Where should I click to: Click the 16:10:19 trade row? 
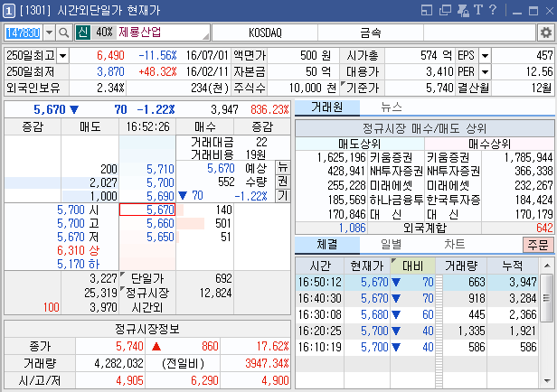(x=418, y=347)
